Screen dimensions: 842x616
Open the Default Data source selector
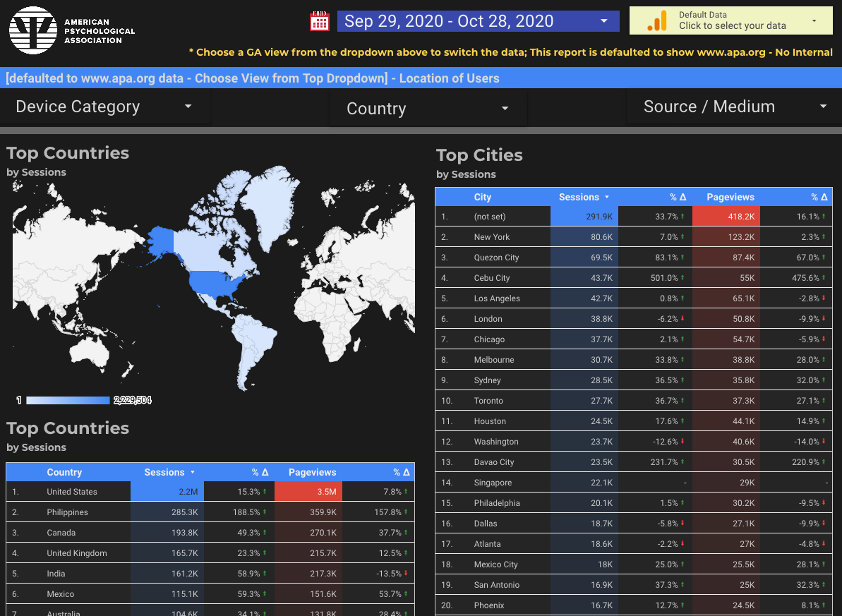(x=731, y=20)
